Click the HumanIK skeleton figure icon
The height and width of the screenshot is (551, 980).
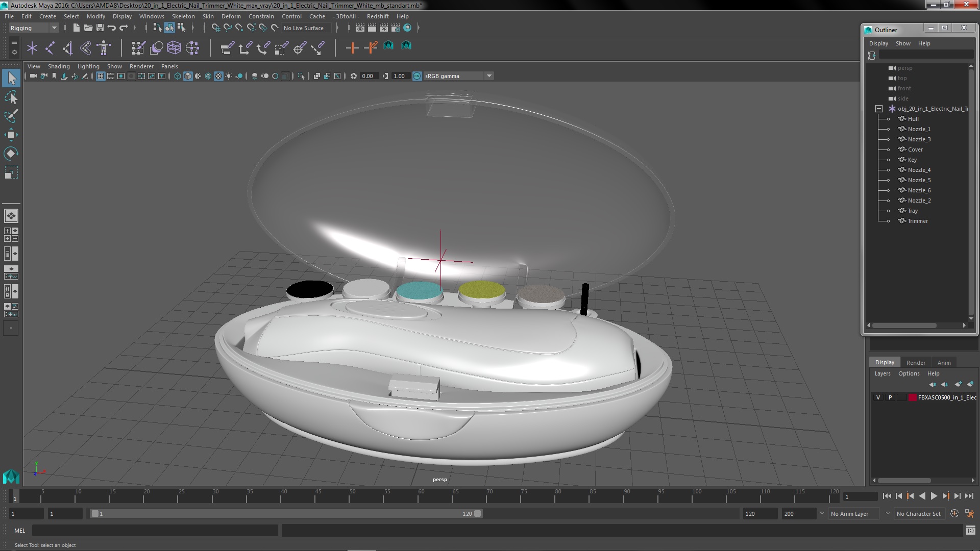pyautogui.click(x=104, y=48)
